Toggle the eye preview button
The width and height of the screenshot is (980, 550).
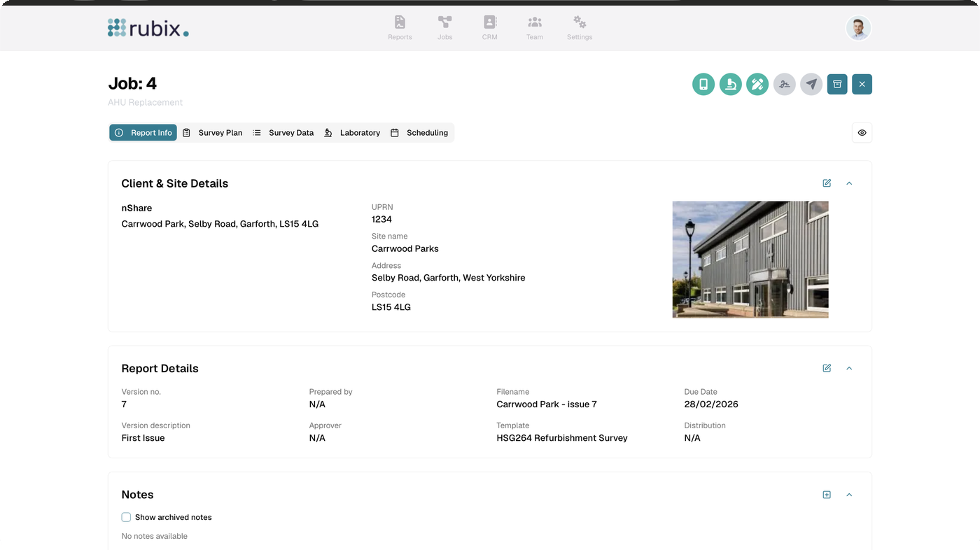(x=862, y=133)
